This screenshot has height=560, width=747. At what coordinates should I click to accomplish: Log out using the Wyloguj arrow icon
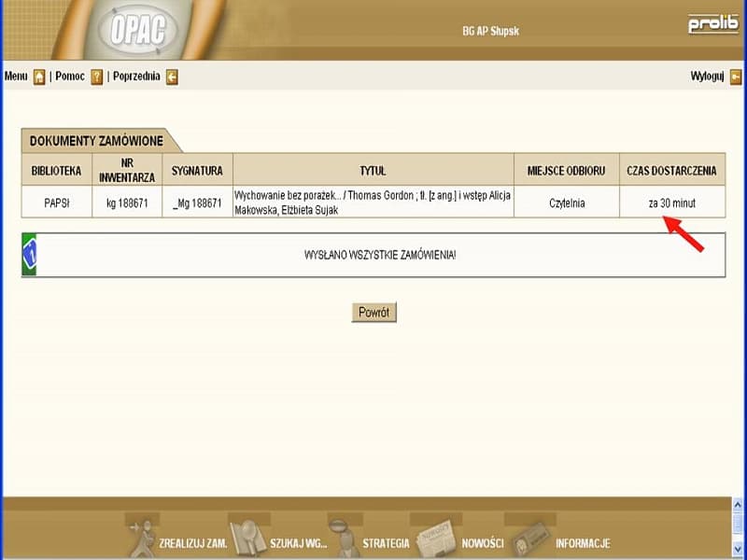pos(736,77)
